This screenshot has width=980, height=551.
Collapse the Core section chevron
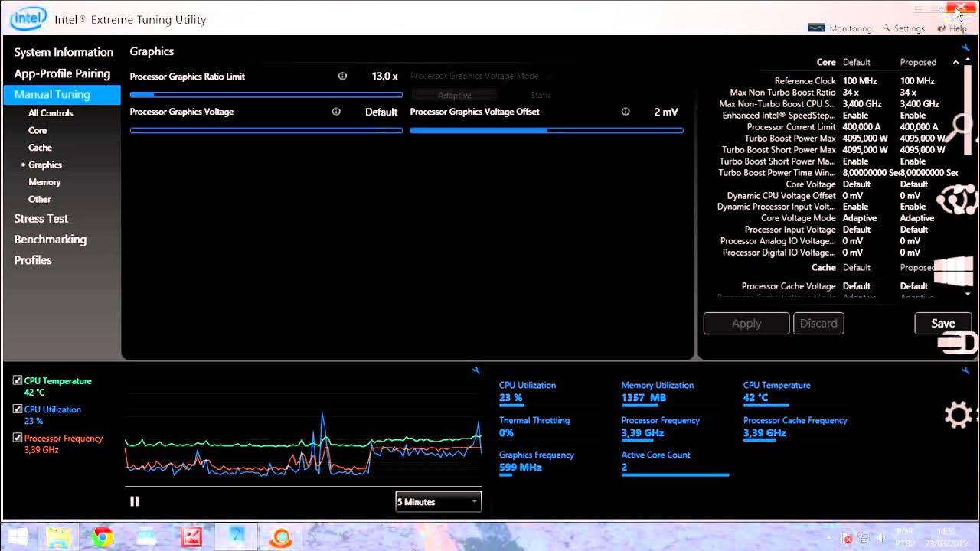(955, 63)
